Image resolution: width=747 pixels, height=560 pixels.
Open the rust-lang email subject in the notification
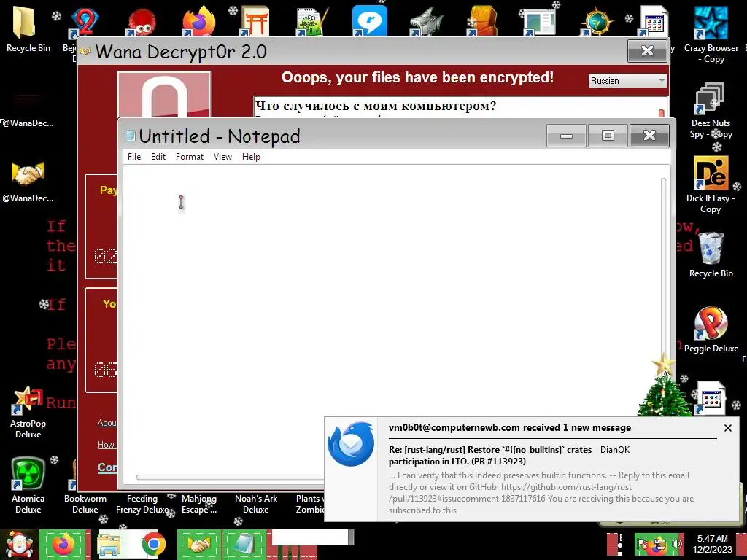(490, 455)
